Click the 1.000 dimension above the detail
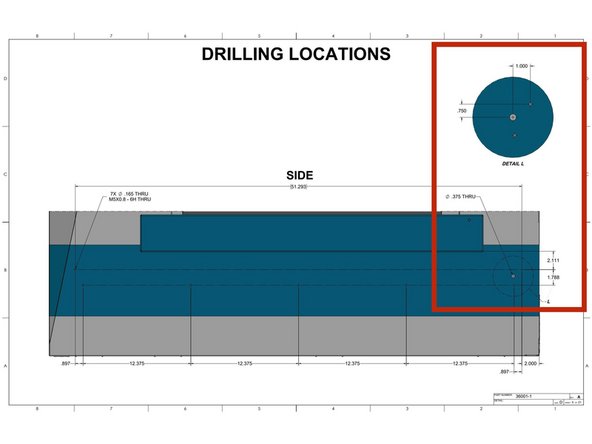This screenshot has width=592, height=444. click(521, 66)
